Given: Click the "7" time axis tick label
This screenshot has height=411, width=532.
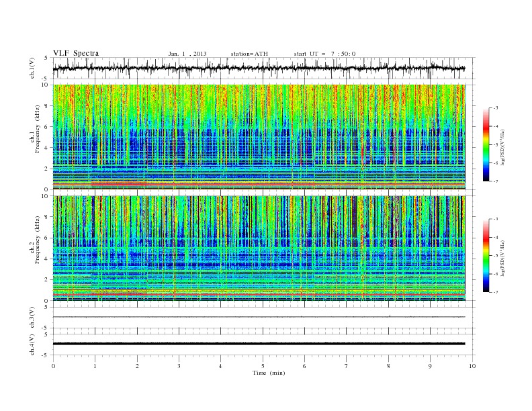Looking at the screenshot, I should coord(347,366).
